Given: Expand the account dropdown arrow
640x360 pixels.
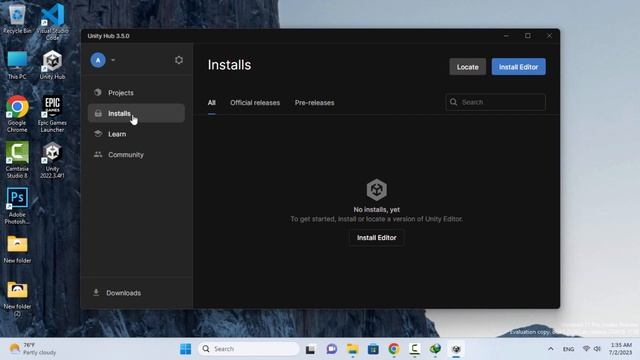Looking at the screenshot, I should click(113, 60).
